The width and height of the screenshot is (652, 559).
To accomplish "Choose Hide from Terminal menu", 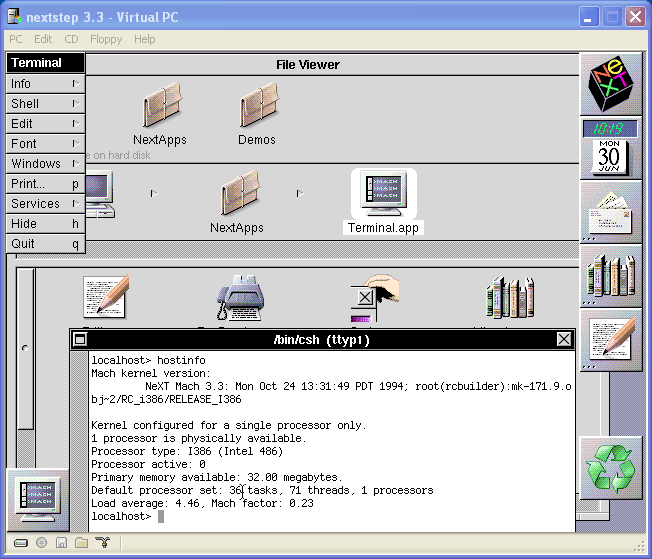I will (46, 223).
